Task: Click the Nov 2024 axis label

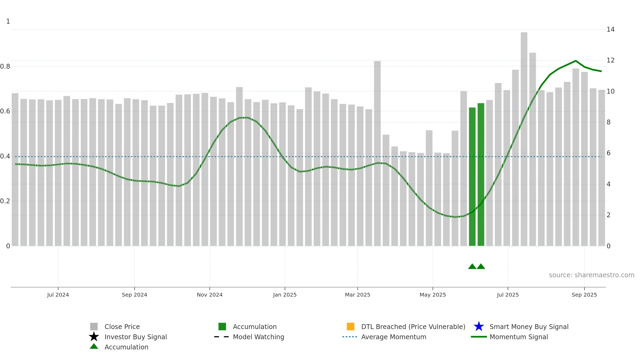Action: tap(210, 295)
